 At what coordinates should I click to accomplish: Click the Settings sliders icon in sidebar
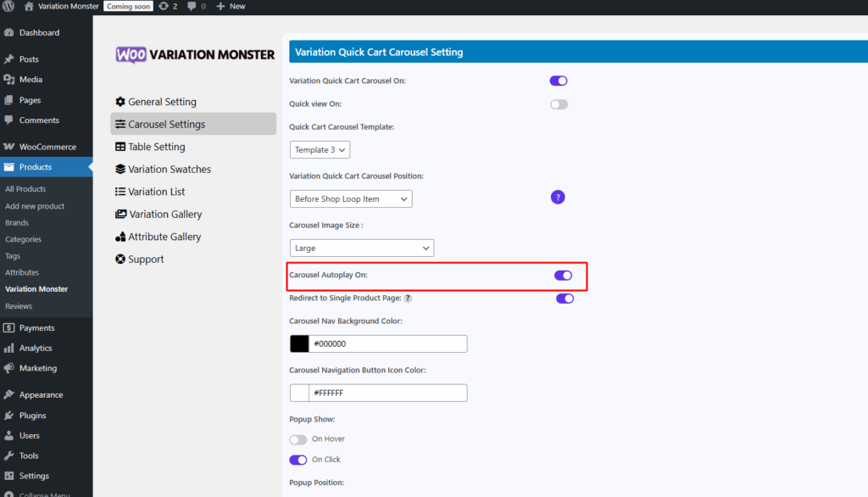(x=8, y=476)
